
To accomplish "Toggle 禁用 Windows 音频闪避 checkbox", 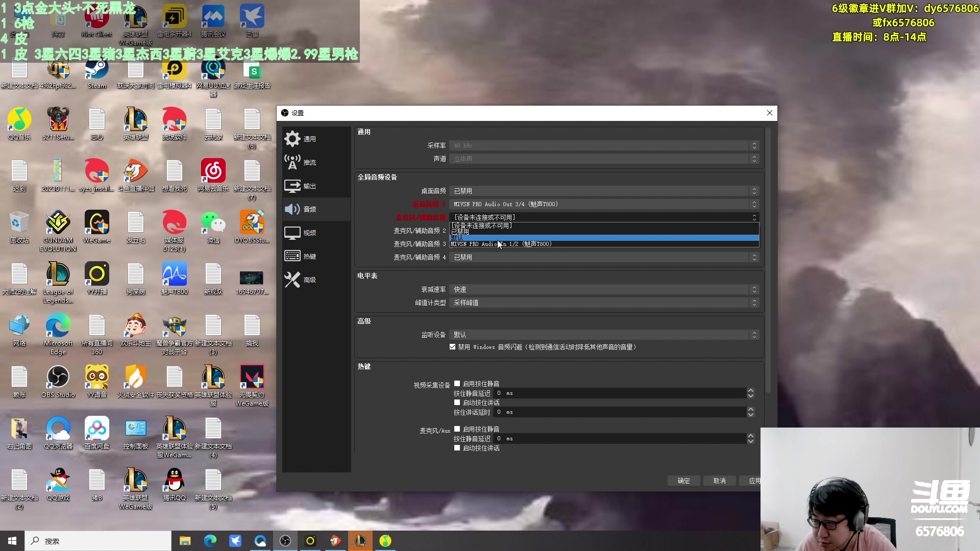I will 452,347.
